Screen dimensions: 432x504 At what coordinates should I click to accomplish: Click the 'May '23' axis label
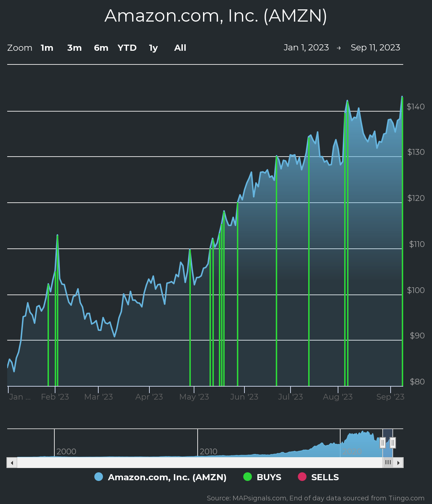click(194, 397)
